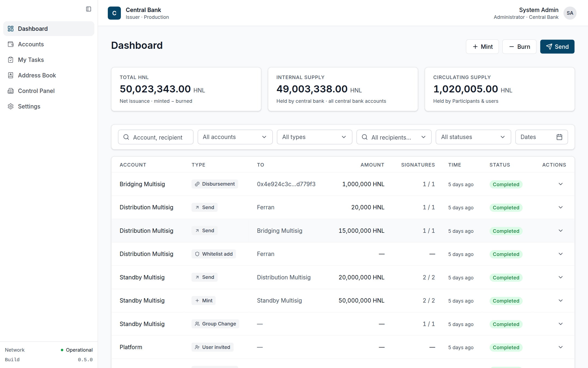Screen dimensions: 588x368
Task: Click the blue Send button
Action: point(557,47)
